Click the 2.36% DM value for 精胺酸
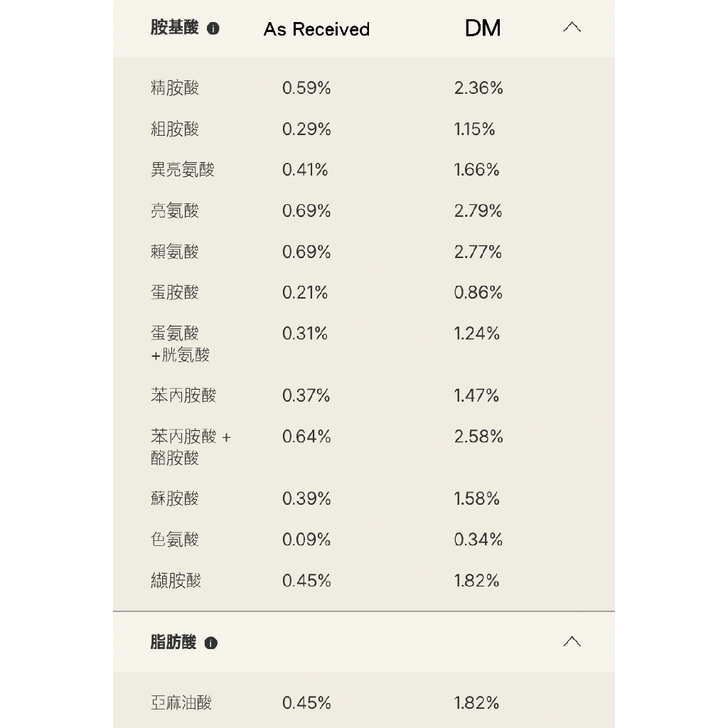The width and height of the screenshot is (728, 728). pos(478,88)
